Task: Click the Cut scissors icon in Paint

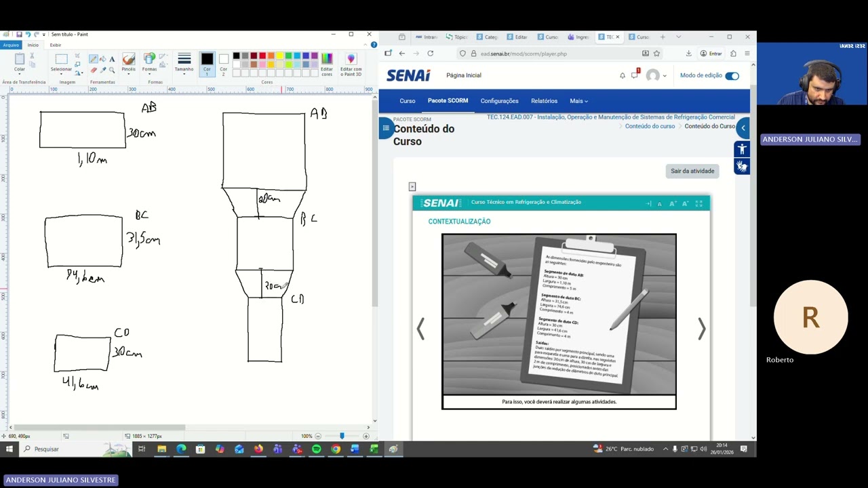Action: (32, 56)
